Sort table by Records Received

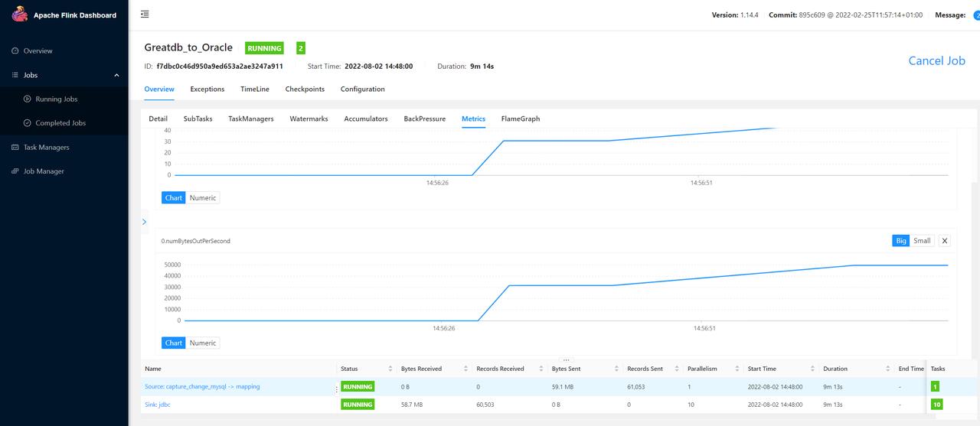click(x=541, y=369)
